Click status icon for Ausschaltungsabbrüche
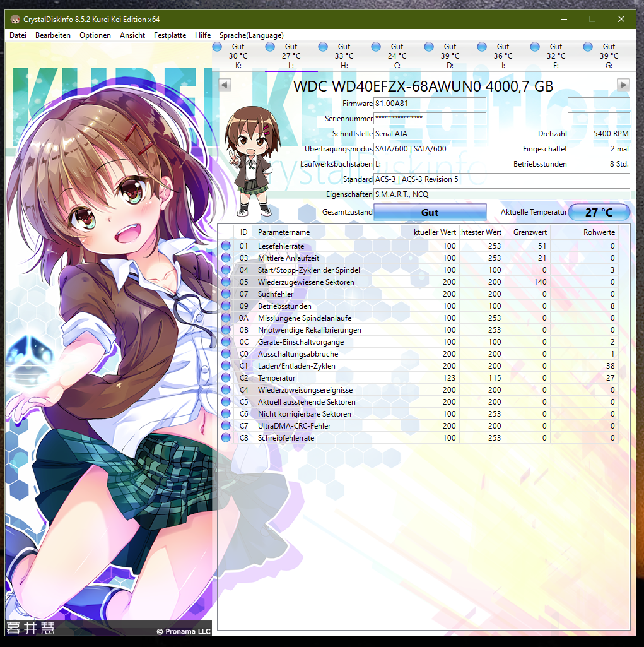Screen dimensions: 644x647 click(x=226, y=353)
